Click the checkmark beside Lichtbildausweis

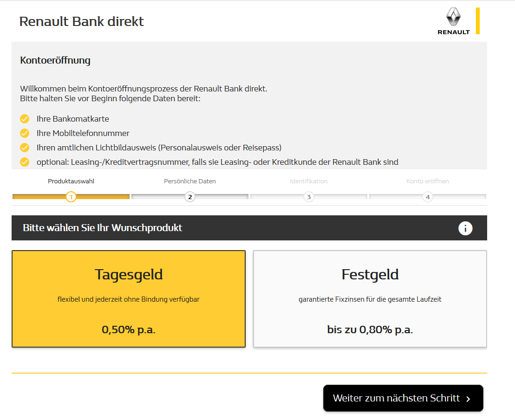25,148
